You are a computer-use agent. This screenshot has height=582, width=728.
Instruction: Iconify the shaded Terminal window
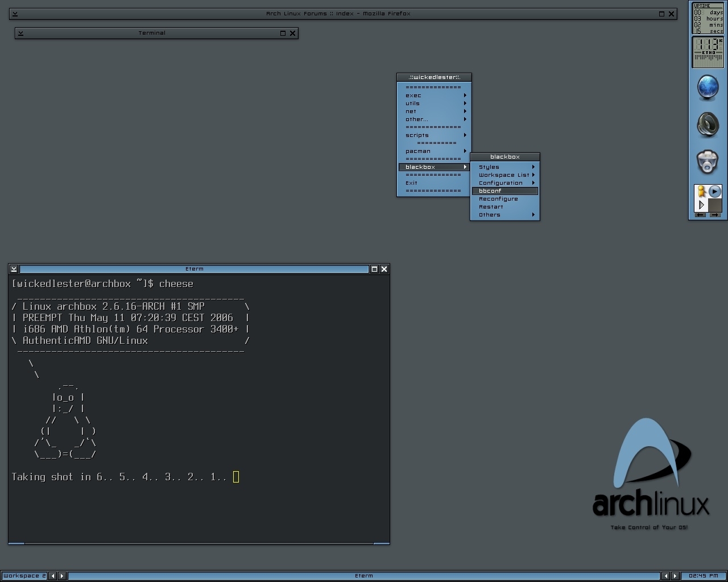(x=20, y=33)
